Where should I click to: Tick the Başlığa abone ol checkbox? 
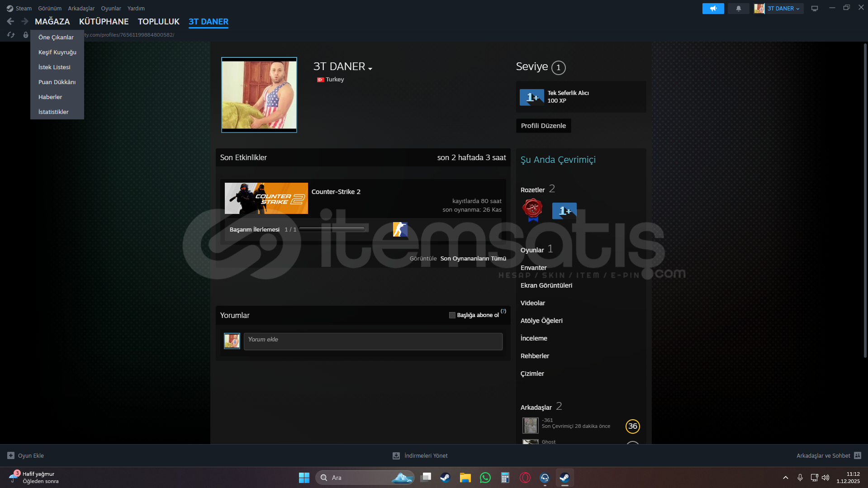pos(452,315)
